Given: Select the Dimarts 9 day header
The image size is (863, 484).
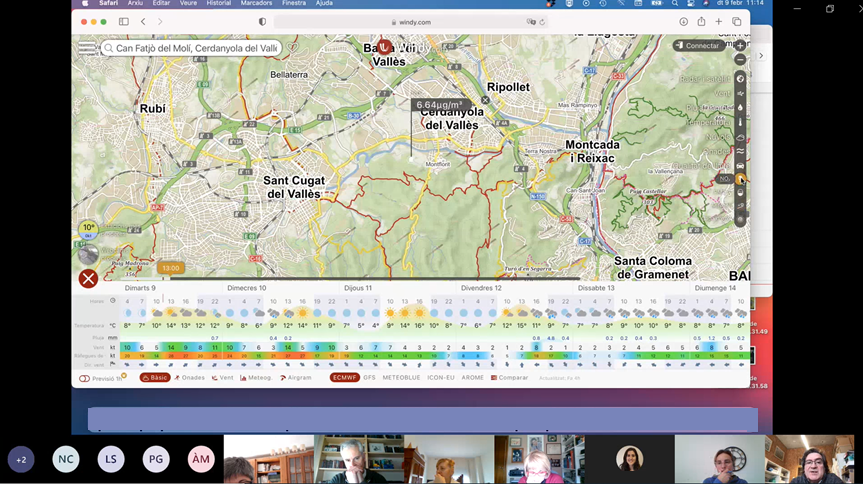Looking at the screenshot, I should click(x=140, y=288).
